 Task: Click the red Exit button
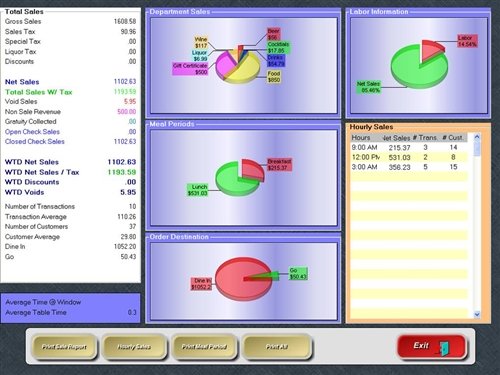pos(431,346)
